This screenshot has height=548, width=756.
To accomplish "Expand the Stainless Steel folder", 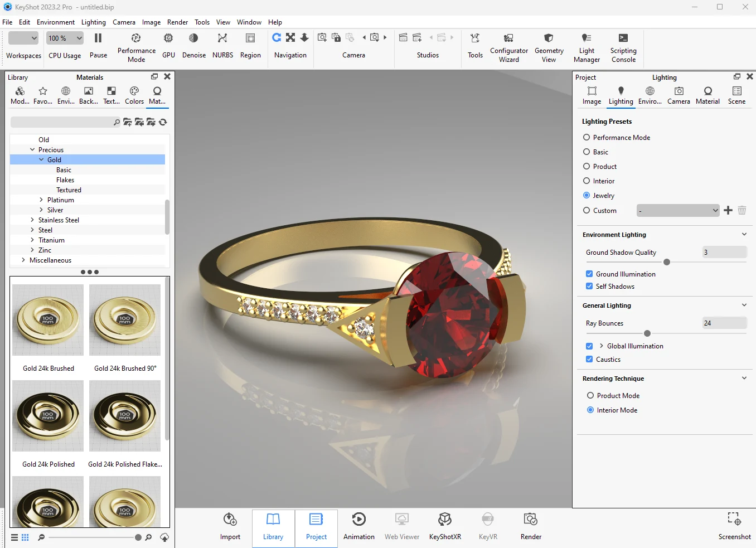I will [32, 220].
